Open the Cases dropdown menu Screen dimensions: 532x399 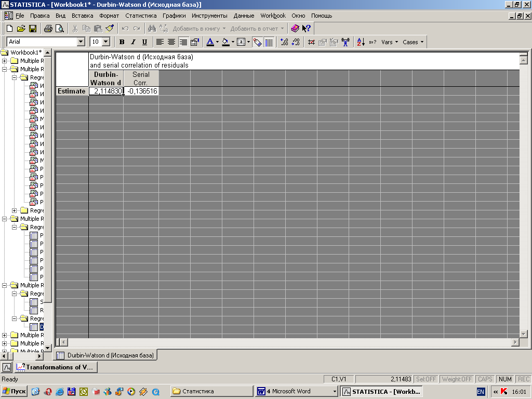413,42
